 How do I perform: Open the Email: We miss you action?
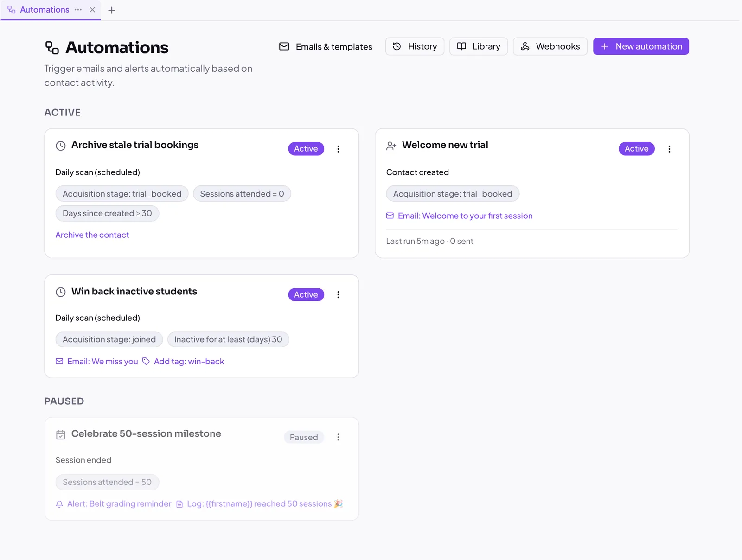click(x=97, y=362)
